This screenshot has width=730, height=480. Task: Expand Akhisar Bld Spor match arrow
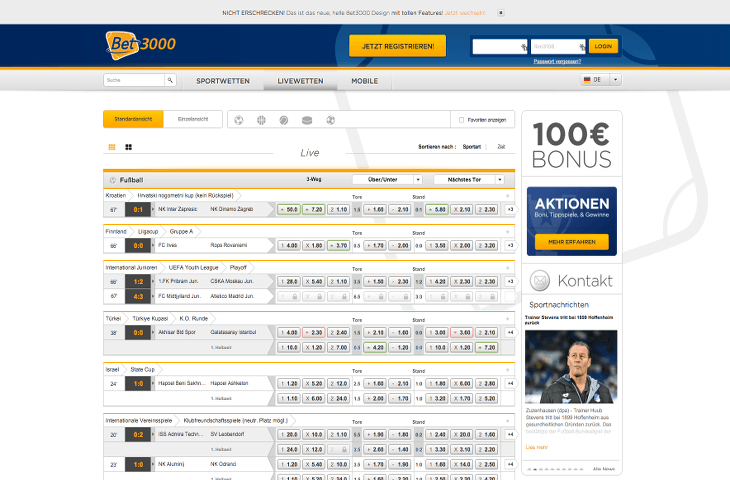tap(153, 332)
